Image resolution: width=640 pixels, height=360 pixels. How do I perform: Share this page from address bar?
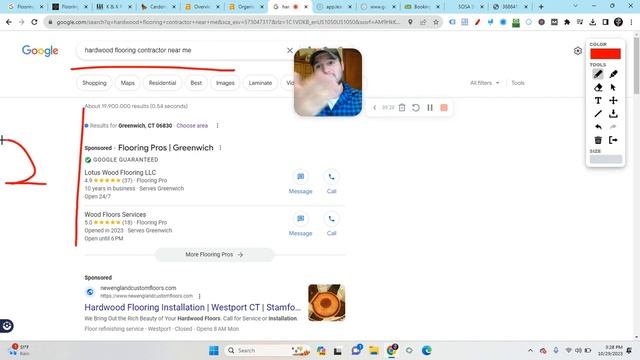(x=423, y=22)
